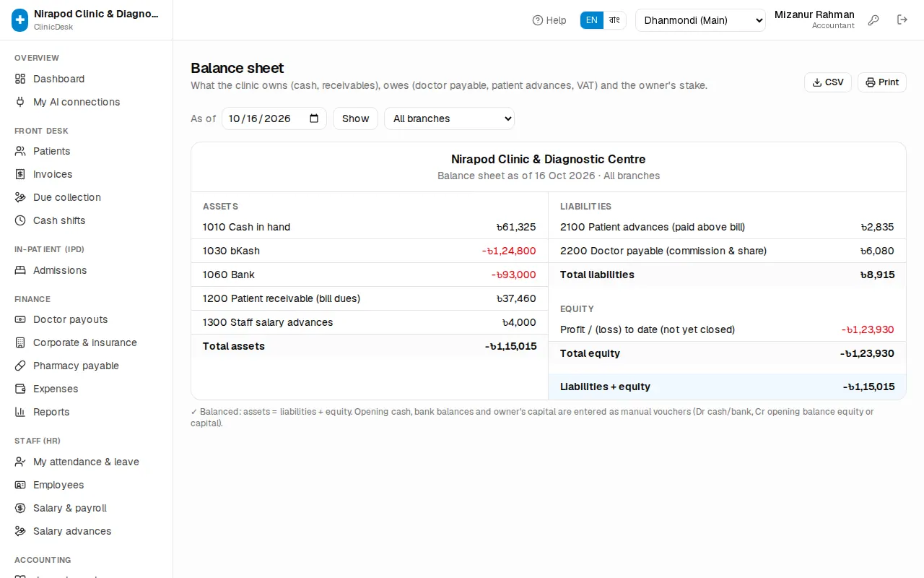The height and width of the screenshot is (578, 924).
Task: Print the balance sheet
Action: (x=882, y=82)
